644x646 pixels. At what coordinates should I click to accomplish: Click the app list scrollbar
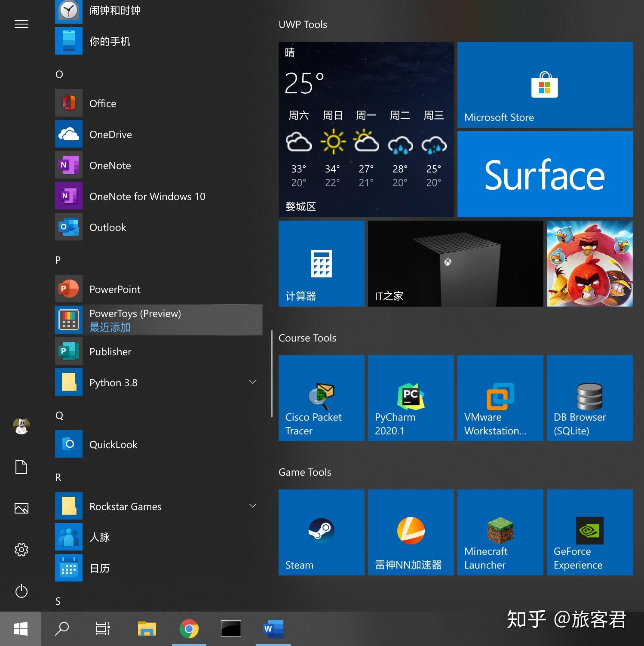click(x=272, y=373)
